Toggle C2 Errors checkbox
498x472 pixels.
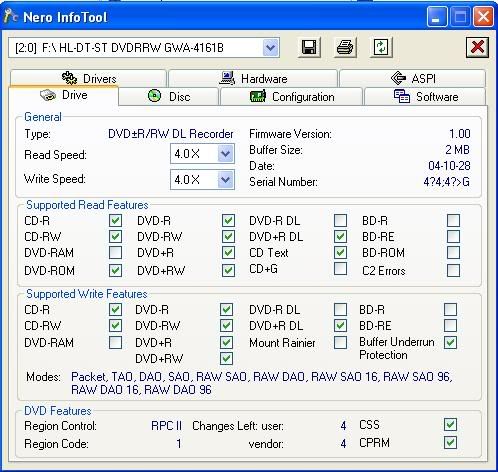(x=453, y=270)
